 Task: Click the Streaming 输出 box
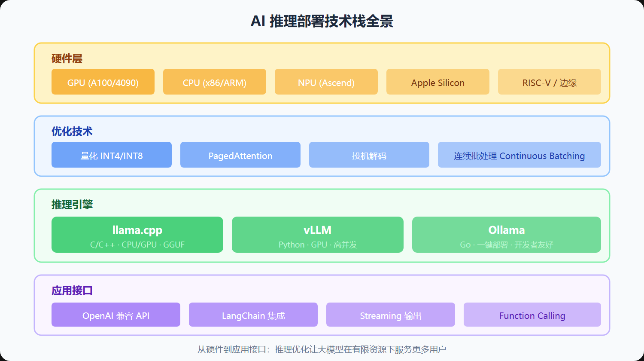click(x=391, y=315)
